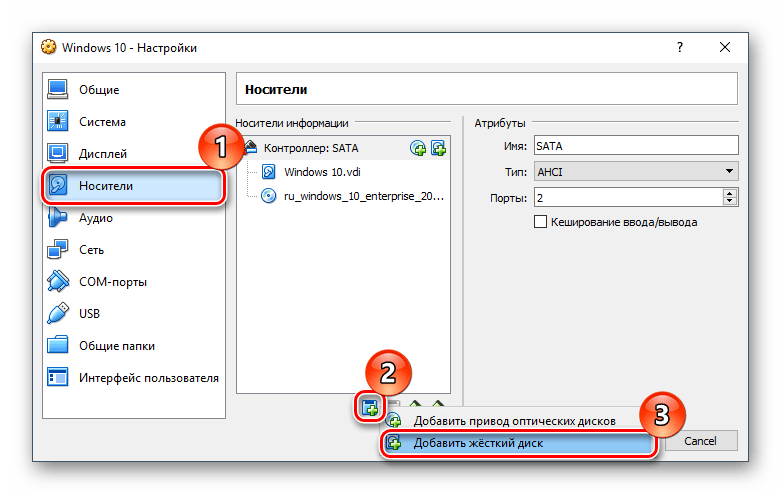Open the Аудио settings section
This screenshot has height=494, width=781.
(133, 218)
